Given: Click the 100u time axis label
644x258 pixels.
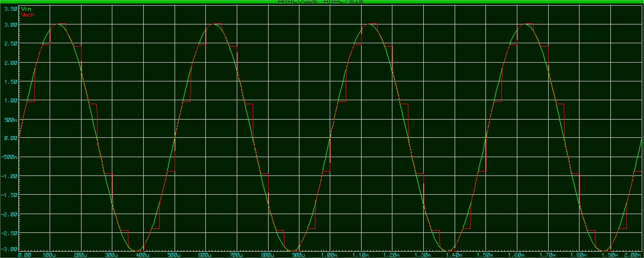Looking at the screenshot, I should [x=49, y=255].
